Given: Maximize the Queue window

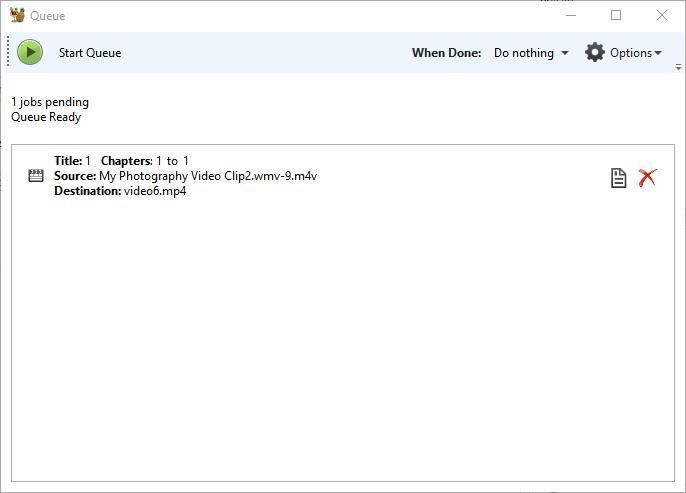Looking at the screenshot, I should pos(616,15).
